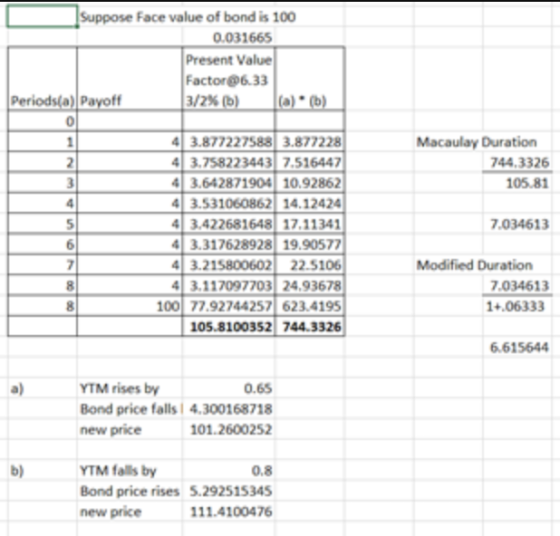The width and height of the screenshot is (560, 536).
Task: Select the 'Modified Duration' label cell
Action: coord(475,265)
